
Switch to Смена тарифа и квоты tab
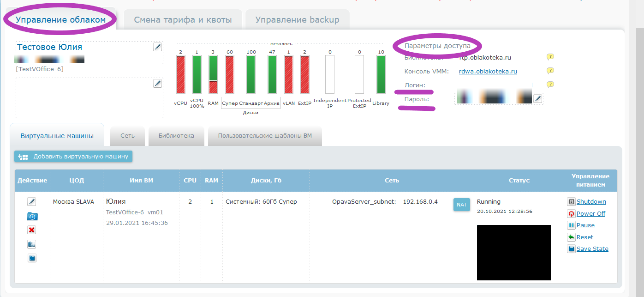[183, 20]
